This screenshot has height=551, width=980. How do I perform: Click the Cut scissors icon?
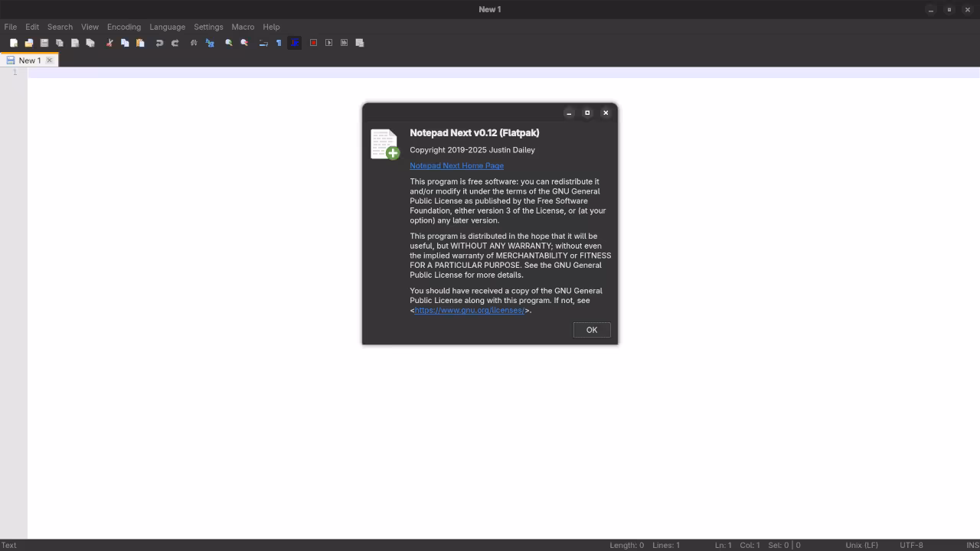coord(109,43)
